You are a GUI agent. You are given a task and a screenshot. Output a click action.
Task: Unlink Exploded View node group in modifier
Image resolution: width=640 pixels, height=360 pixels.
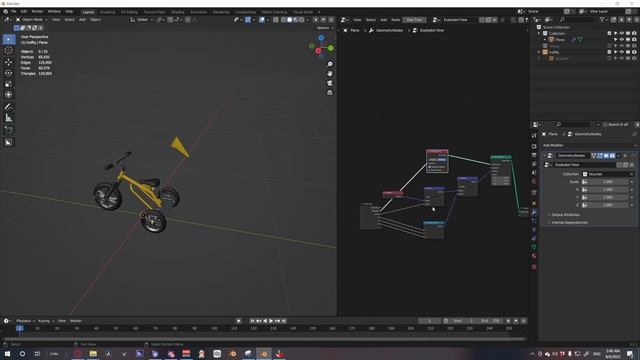coord(632,165)
